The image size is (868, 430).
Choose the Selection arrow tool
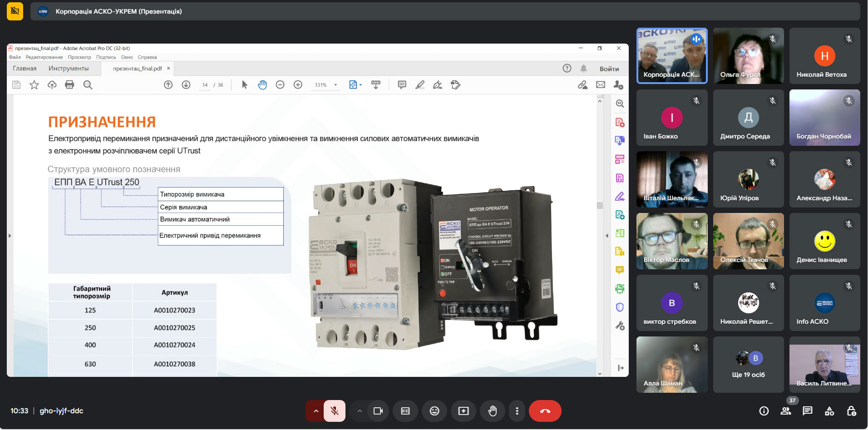244,85
